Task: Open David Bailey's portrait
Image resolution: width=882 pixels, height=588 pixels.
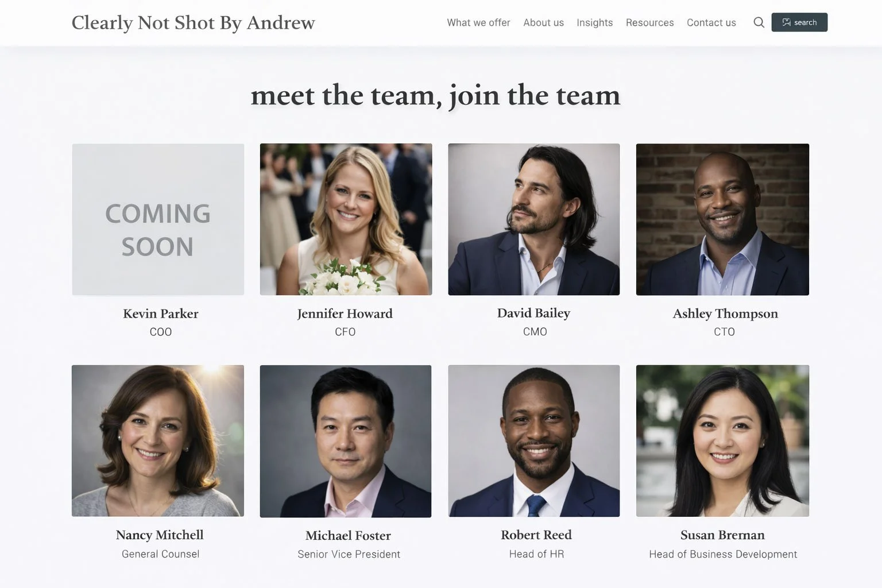Action: click(533, 219)
